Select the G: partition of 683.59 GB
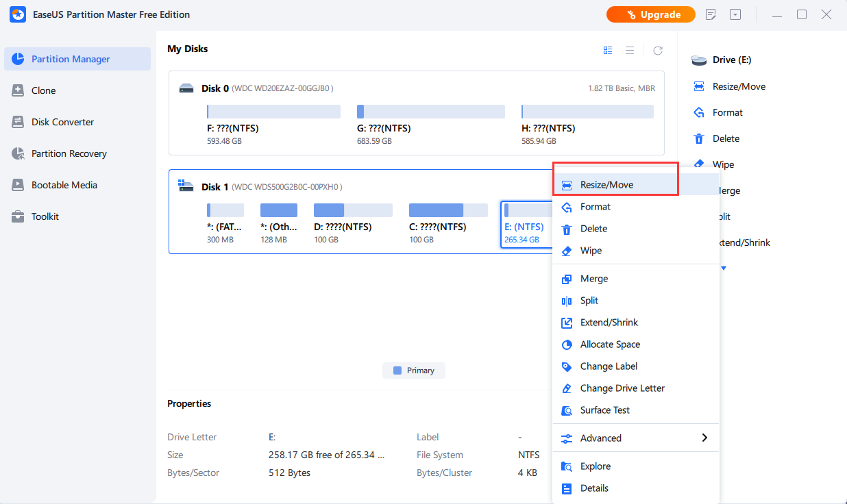Image resolution: width=847 pixels, height=504 pixels. pos(431,125)
